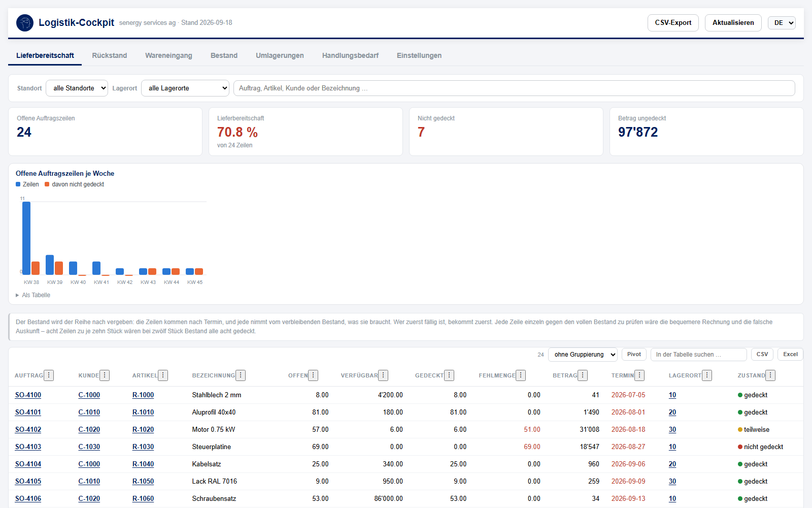Click 'nicht gedeckt' status of SO-4103
Image resolution: width=812 pixels, height=508 pixels.
point(760,447)
